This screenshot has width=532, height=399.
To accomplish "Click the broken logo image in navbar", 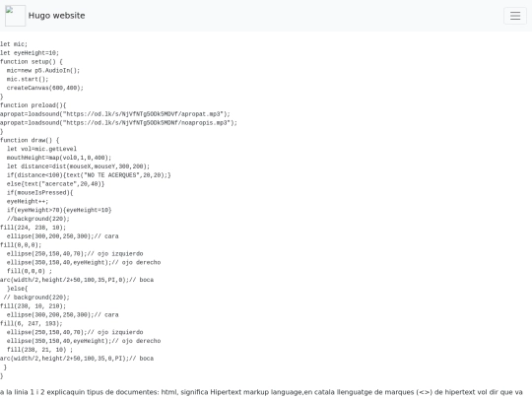I will pos(15,16).
